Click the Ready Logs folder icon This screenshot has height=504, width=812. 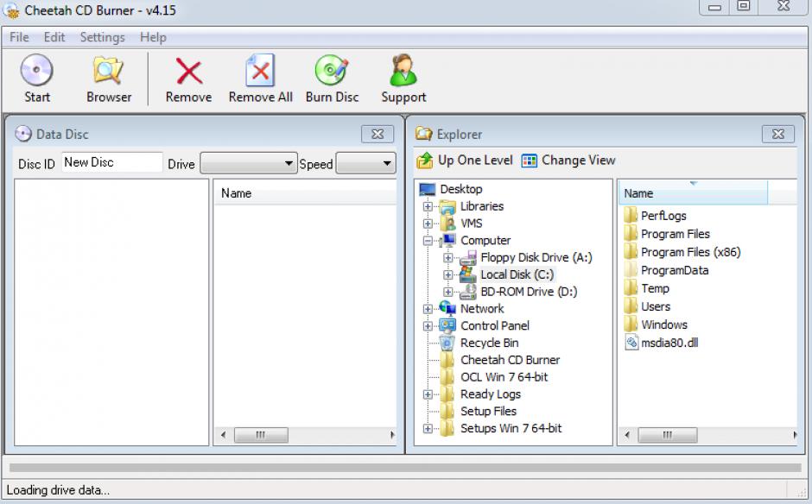[x=447, y=394]
